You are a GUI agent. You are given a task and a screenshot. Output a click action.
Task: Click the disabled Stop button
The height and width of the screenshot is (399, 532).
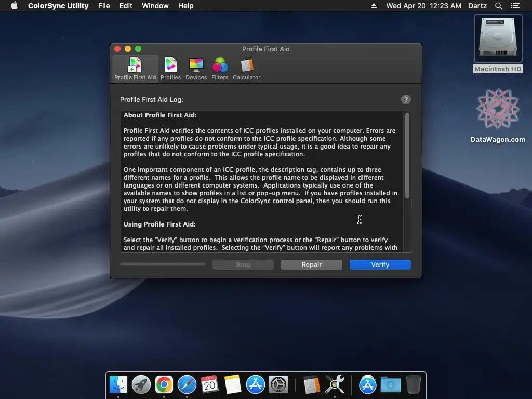pyautogui.click(x=243, y=264)
